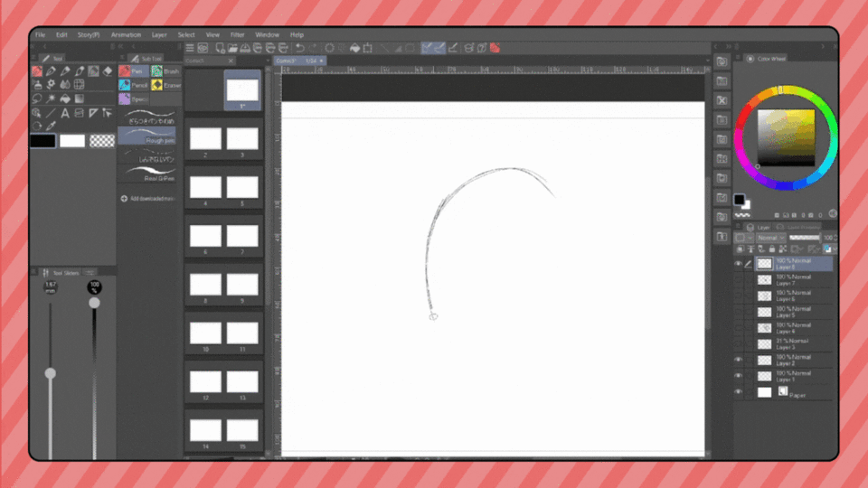Select the Pencil tool icon
This screenshot has height=488, width=868.
coord(65,70)
